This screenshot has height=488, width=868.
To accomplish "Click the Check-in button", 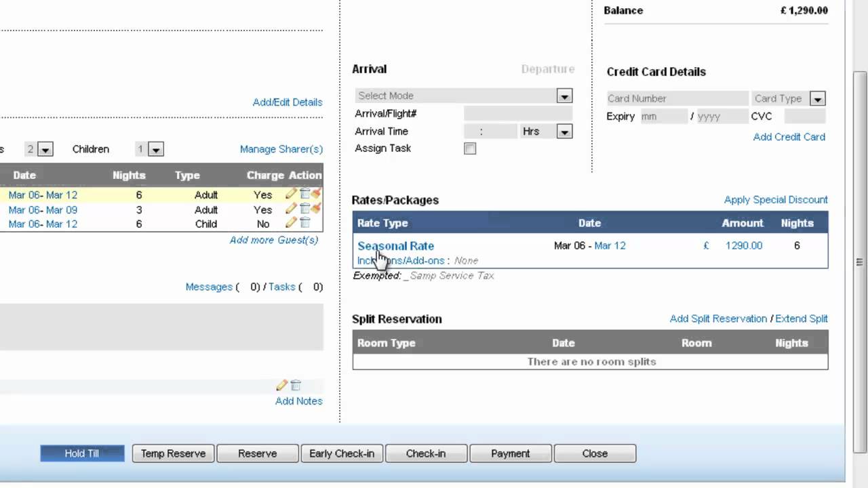I will point(426,453).
